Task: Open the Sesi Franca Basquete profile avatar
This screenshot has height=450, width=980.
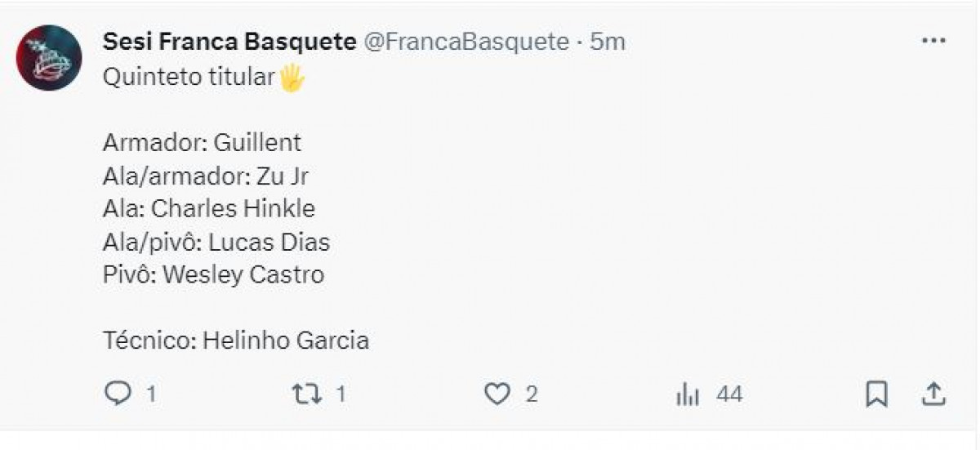Action: [49, 58]
